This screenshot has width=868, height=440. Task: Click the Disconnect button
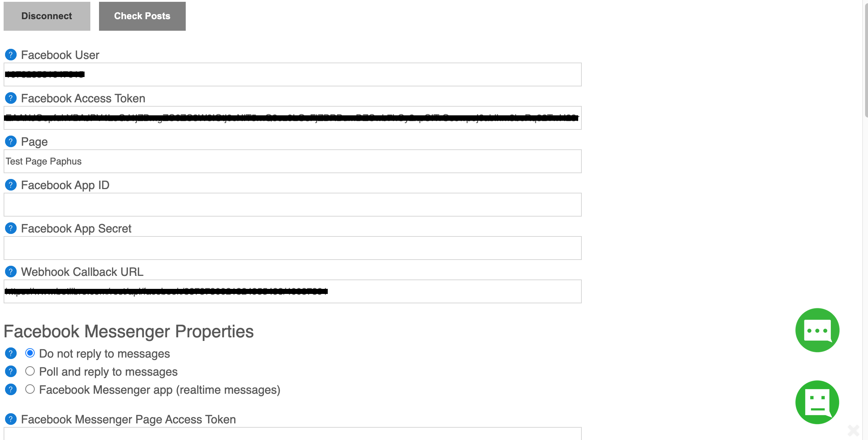(47, 16)
